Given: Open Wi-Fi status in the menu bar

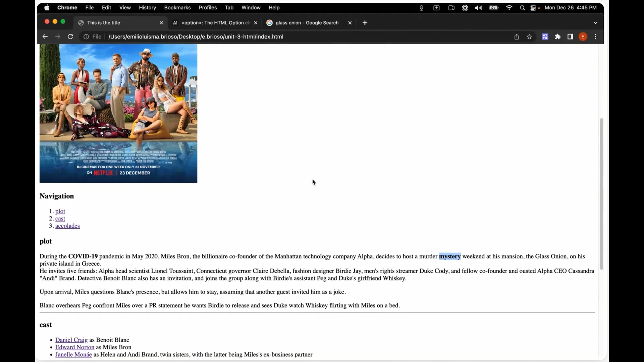Looking at the screenshot, I should [x=509, y=8].
